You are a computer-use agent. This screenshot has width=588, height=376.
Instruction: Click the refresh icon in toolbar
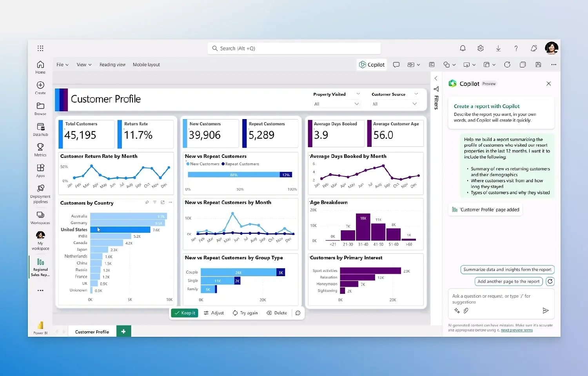coord(507,65)
